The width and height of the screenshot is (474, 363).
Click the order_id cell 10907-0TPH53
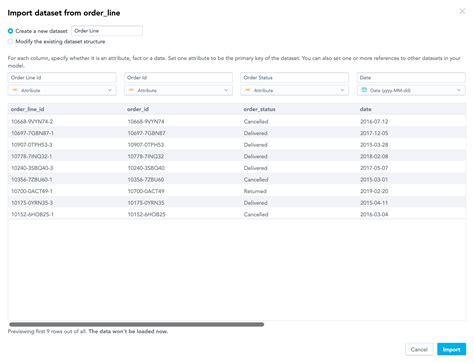click(146, 145)
